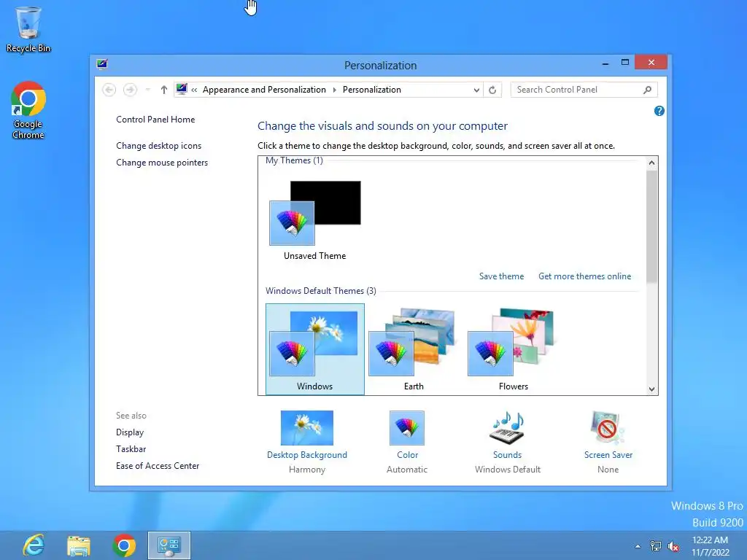Launch Google Chrome from the desktop shortcut

pyautogui.click(x=28, y=111)
